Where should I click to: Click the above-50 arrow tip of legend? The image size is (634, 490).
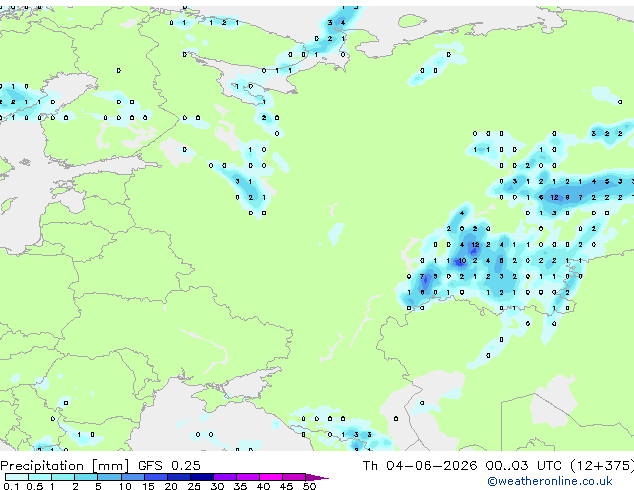(x=317, y=477)
